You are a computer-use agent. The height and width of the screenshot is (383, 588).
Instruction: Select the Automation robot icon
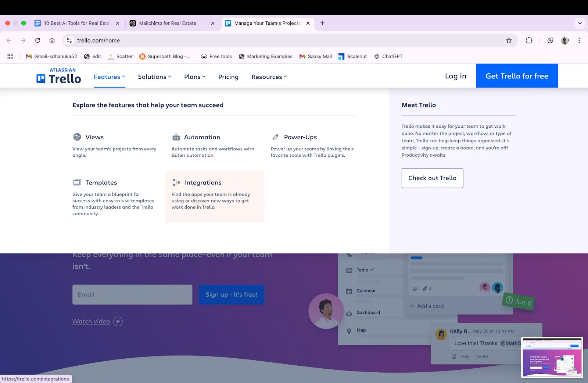pos(176,136)
